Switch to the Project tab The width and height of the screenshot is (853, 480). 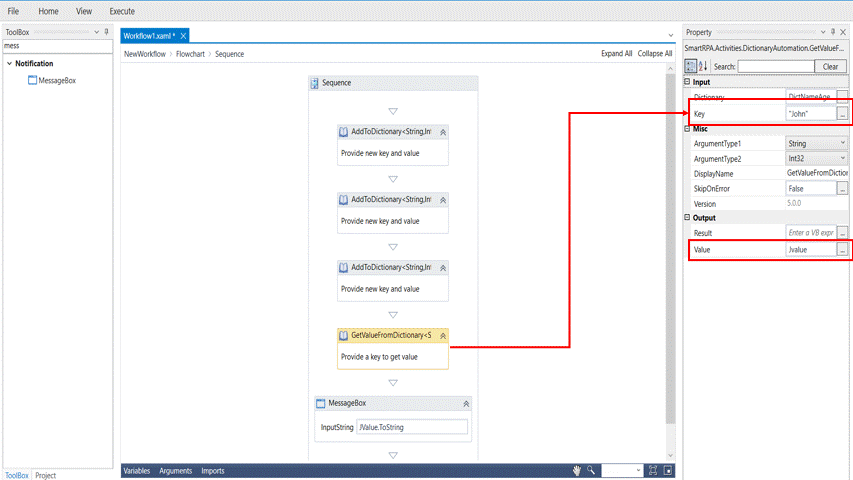point(46,475)
